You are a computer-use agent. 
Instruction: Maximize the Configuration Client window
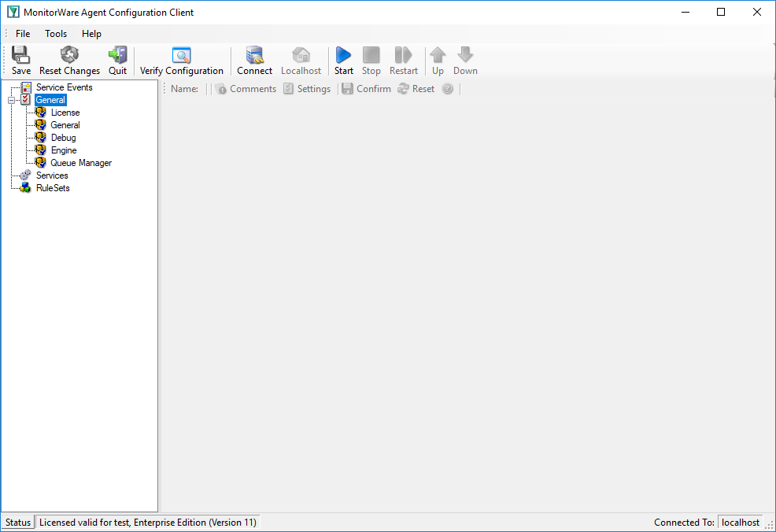721,12
